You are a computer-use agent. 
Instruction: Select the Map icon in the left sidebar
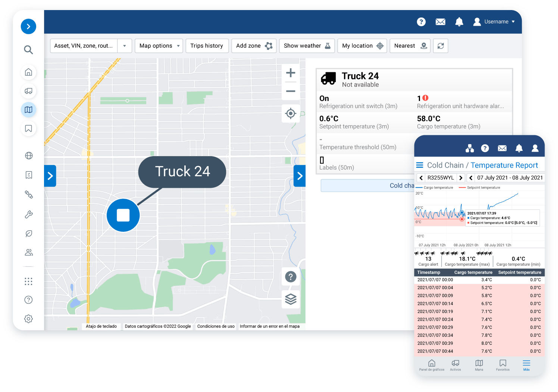(x=28, y=110)
